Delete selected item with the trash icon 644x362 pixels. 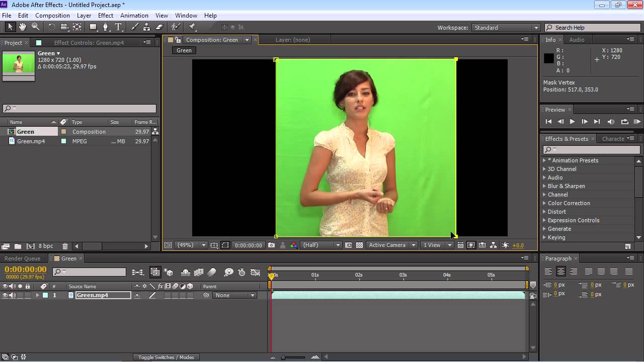click(65, 246)
